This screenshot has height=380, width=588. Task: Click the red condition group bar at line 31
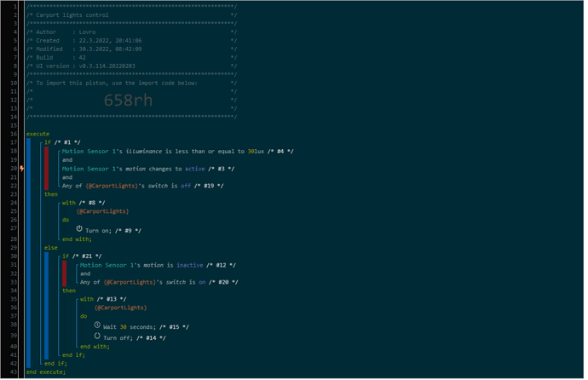[65, 273]
